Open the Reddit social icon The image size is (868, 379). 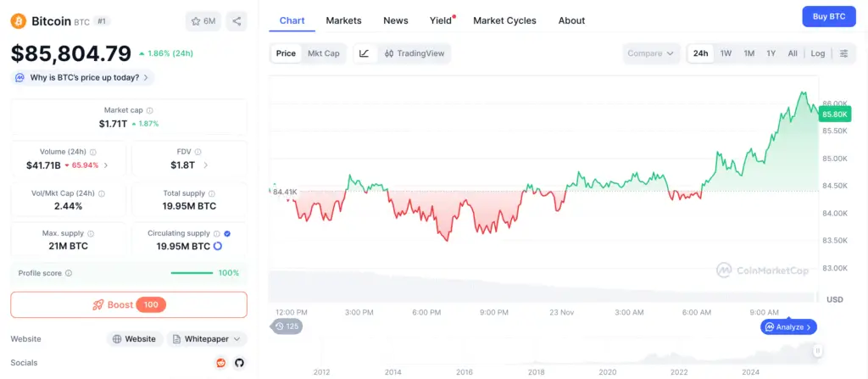point(221,363)
